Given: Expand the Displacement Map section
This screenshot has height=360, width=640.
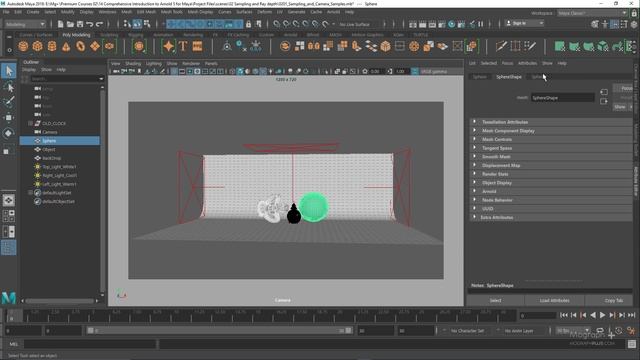Looking at the screenshot, I should [x=551, y=165].
